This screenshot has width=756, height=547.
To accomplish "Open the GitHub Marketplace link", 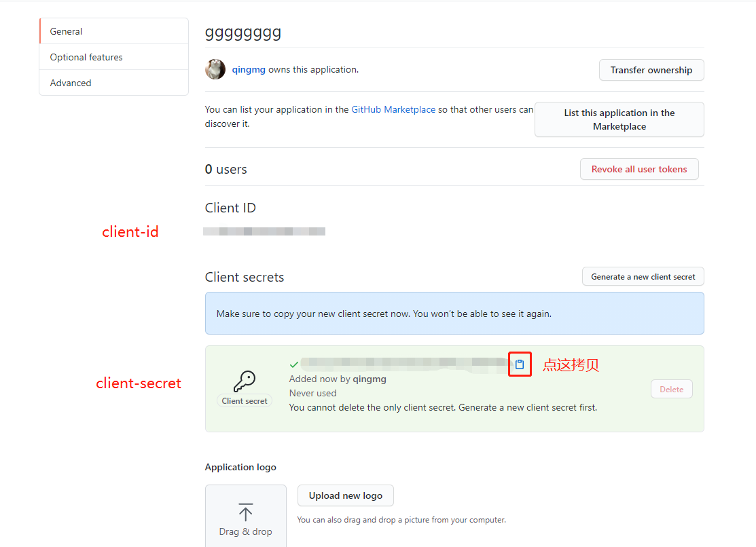I will [x=393, y=109].
